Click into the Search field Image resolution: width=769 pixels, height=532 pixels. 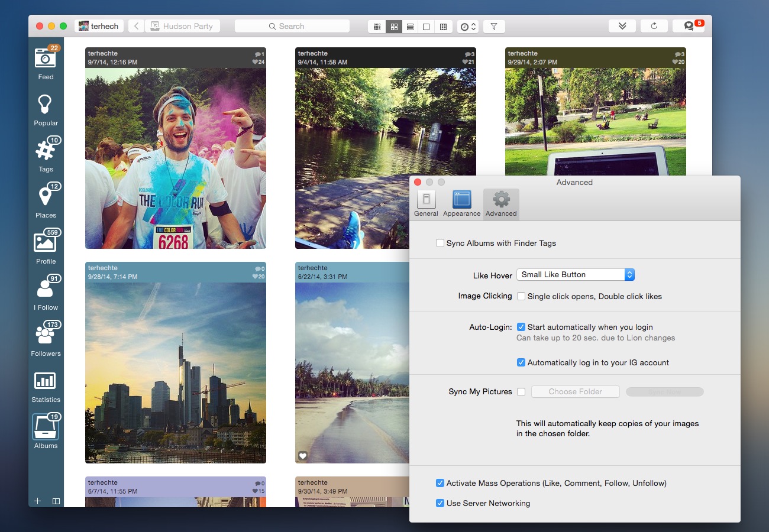click(292, 26)
